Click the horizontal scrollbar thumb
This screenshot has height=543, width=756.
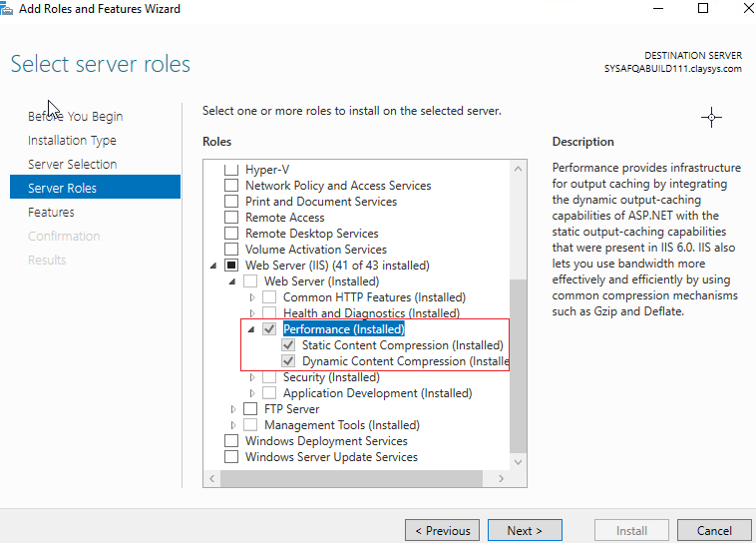[x=351, y=478]
